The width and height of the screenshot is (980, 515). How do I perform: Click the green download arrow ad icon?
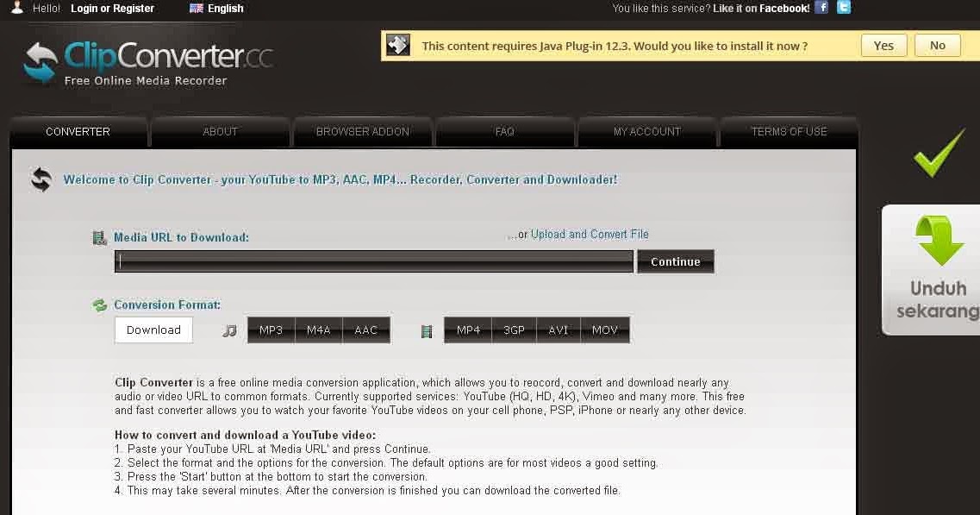[x=939, y=241]
